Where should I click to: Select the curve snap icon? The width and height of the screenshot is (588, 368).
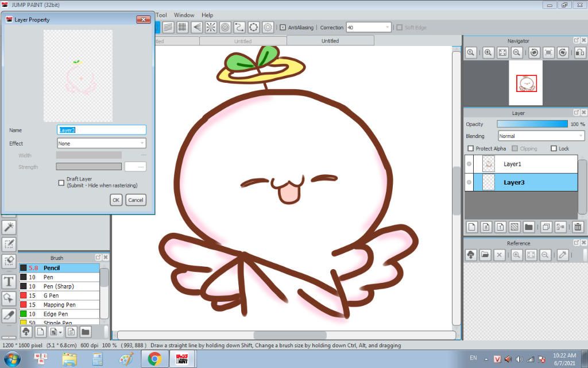coord(239,28)
